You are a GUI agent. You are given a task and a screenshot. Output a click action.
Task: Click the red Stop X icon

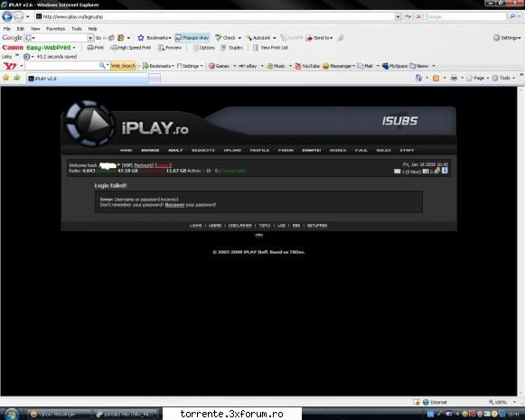pos(418,16)
